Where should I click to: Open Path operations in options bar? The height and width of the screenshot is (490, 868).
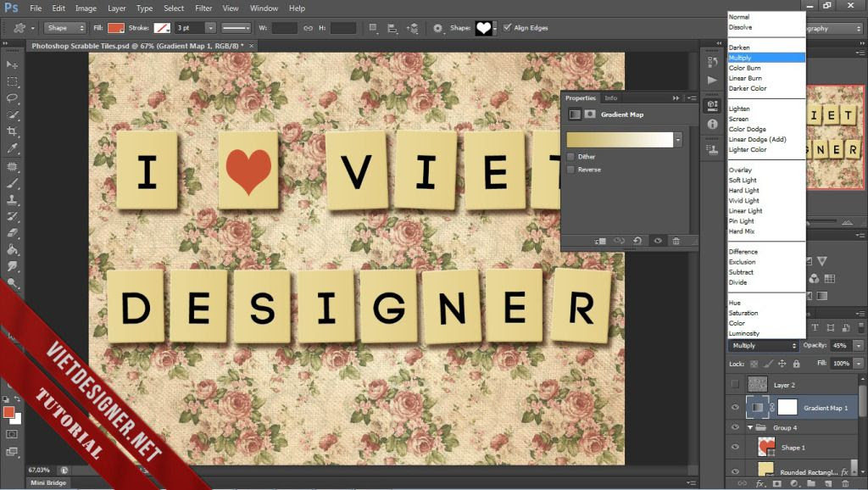[x=374, y=28]
